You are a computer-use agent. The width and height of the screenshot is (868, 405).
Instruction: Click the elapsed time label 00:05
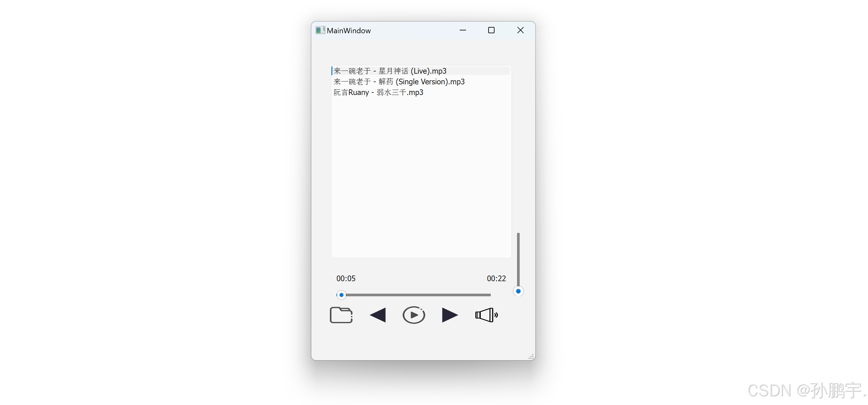[346, 279]
